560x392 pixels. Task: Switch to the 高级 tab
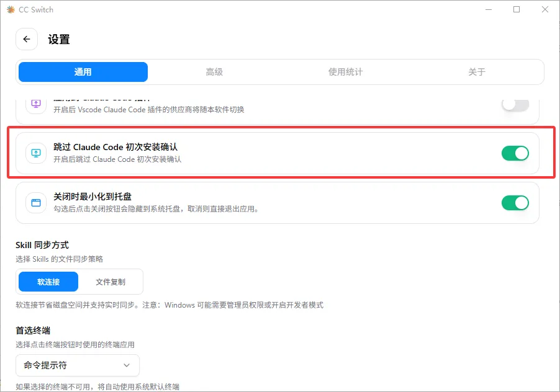pos(214,72)
